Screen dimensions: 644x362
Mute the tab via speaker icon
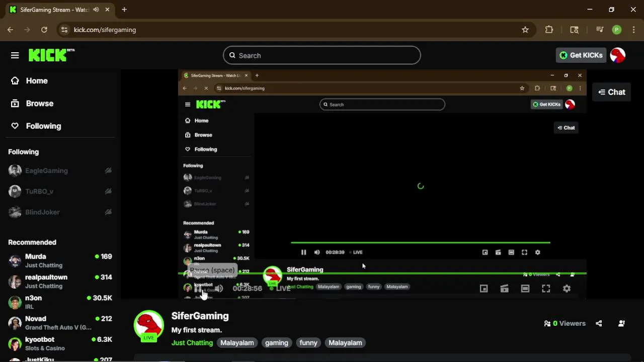pos(96,10)
